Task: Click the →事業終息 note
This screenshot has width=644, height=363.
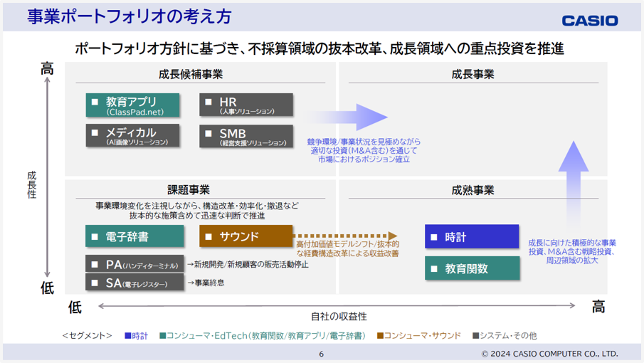Action: [206, 283]
